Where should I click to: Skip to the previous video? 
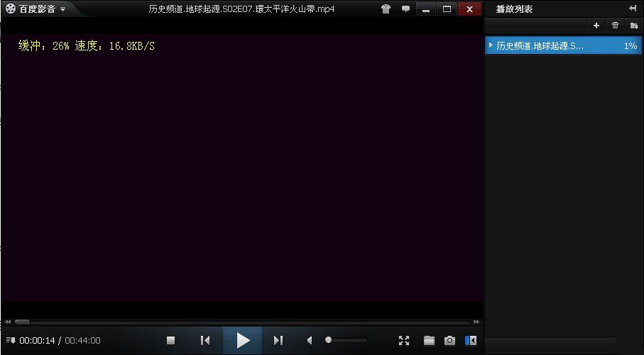tap(205, 341)
